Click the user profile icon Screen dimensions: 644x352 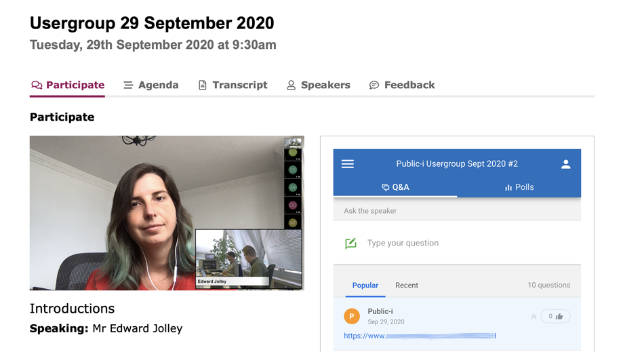tap(565, 164)
